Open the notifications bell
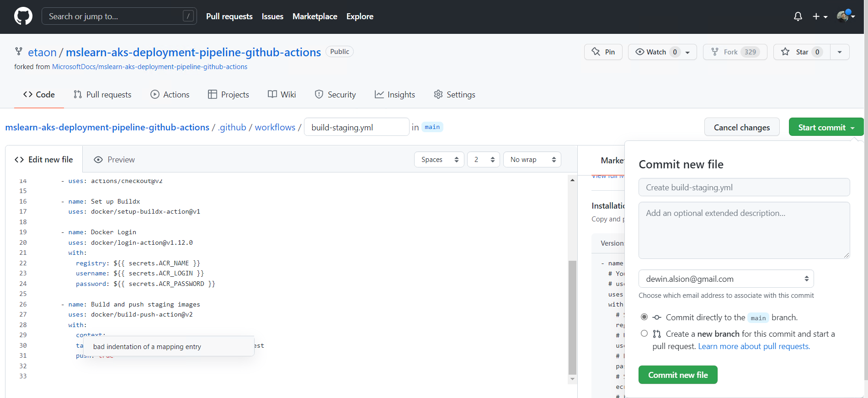Image resolution: width=868 pixels, height=398 pixels. click(x=798, y=16)
